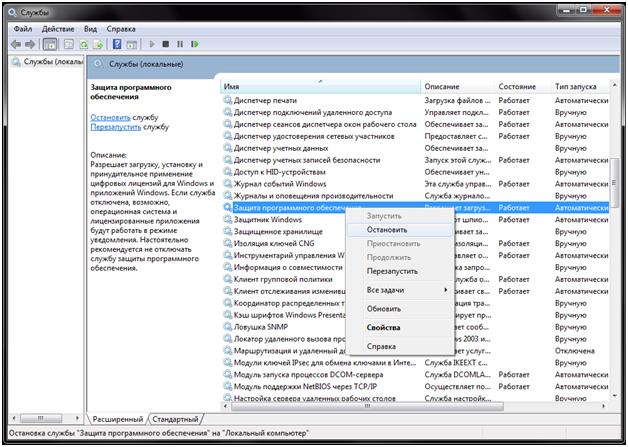
Task: Click the Pause service toolbar icon
Action: coord(180,44)
